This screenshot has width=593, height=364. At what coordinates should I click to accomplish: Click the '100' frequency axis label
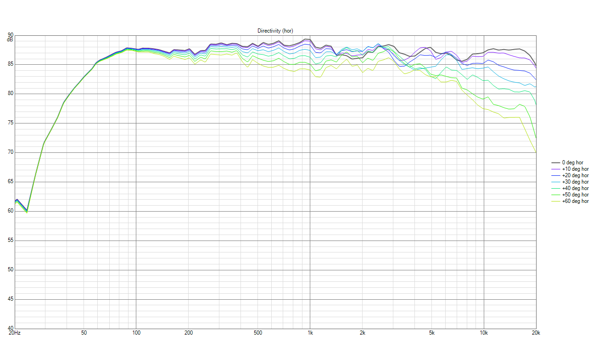coord(136,332)
